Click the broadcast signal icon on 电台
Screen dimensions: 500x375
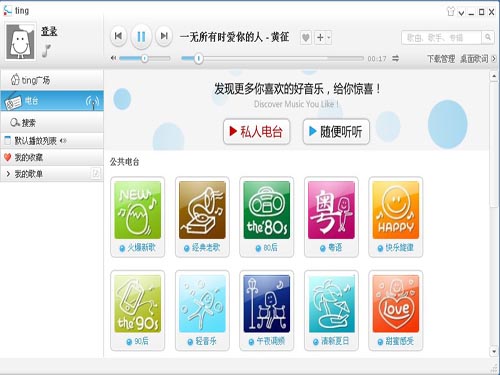(x=93, y=101)
